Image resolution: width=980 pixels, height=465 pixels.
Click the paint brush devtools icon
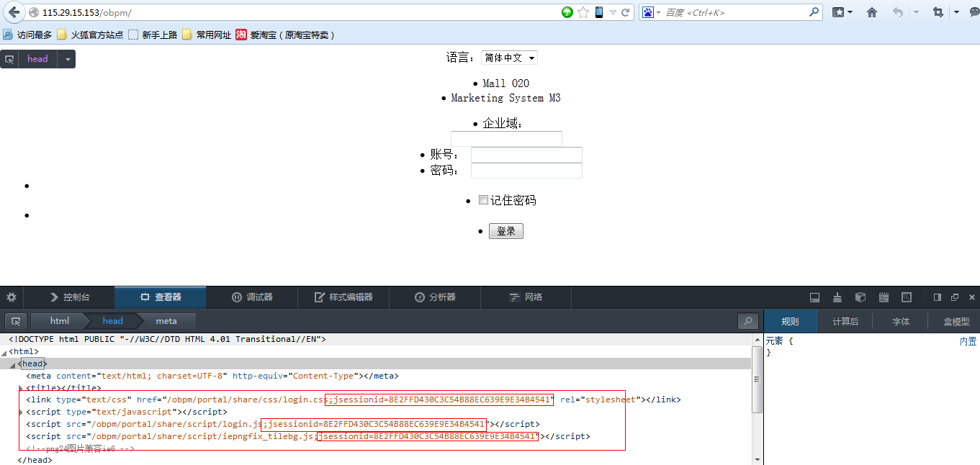click(837, 297)
